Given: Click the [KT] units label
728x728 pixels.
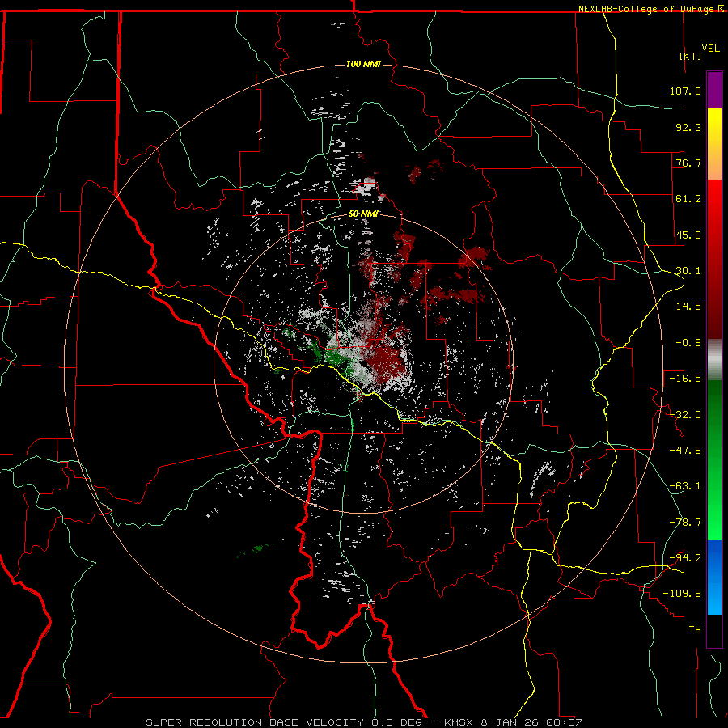Looking at the screenshot, I should (691, 56).
